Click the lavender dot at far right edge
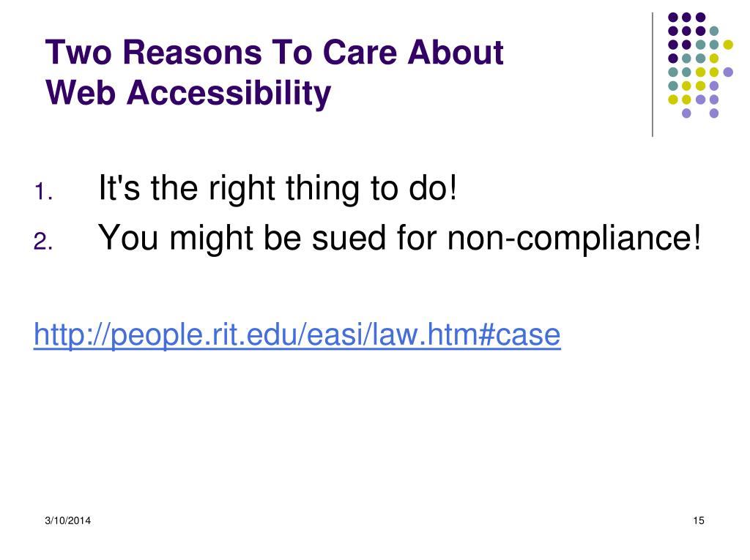Image resolution: width=750 pixels, height=560 pixels. point(728,72)
